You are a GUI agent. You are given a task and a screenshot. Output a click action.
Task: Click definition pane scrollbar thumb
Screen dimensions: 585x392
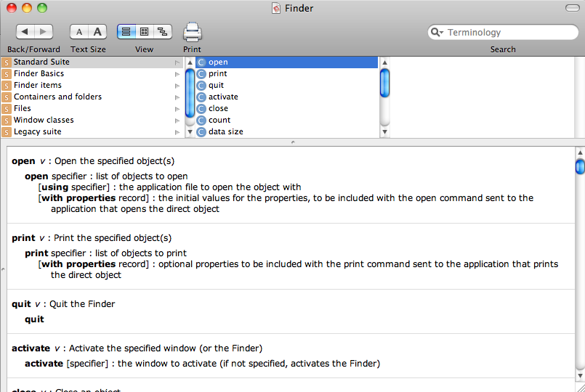click(x=580, y=166)
